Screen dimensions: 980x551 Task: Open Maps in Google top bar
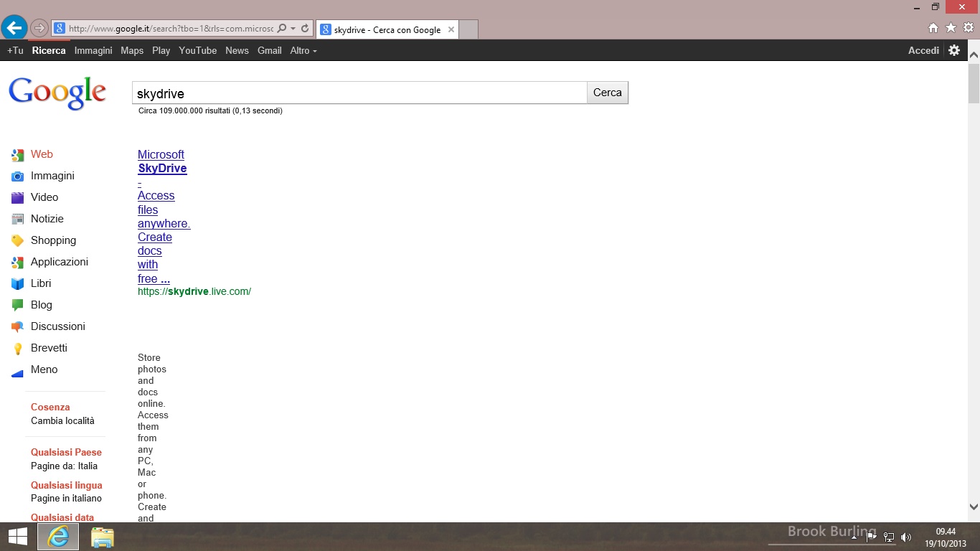click(132, 50)
